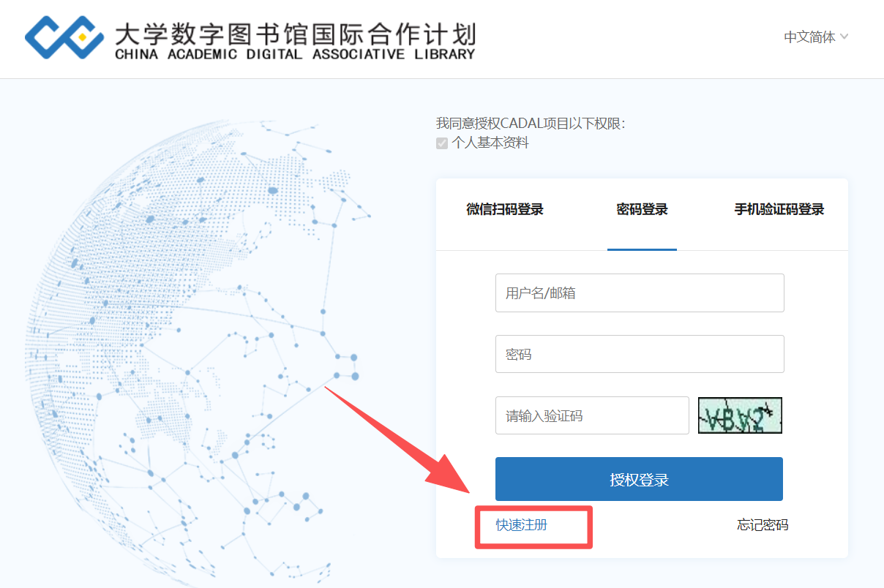Image resolution: width=884 pixels, height=588 pixels.
Task: Toggle the 个人基本资料 checkbox
Action: point(442,143)
